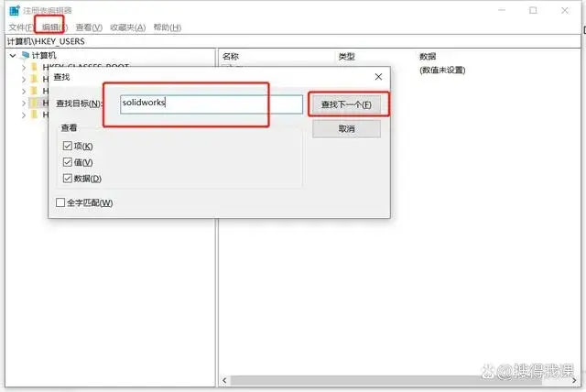Click the left arrow of horizontal scrollbar
This screenshot has width=586, height=392.
click(224, 380)
